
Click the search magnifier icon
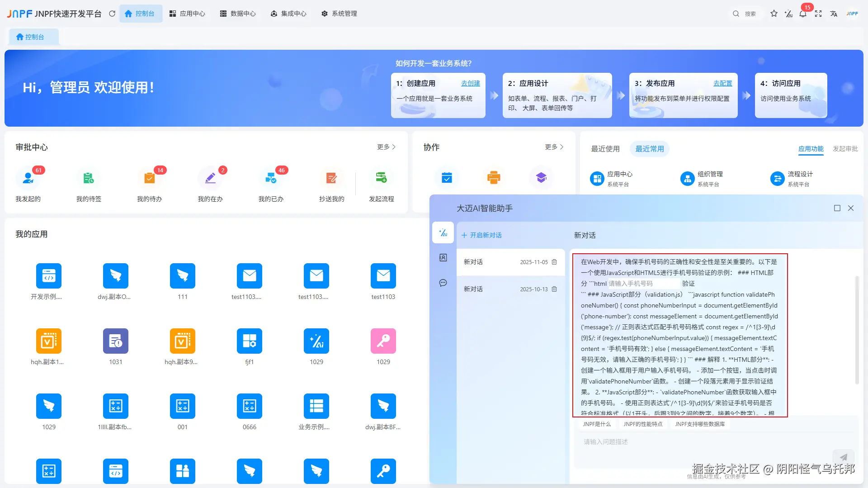(736, 14)
